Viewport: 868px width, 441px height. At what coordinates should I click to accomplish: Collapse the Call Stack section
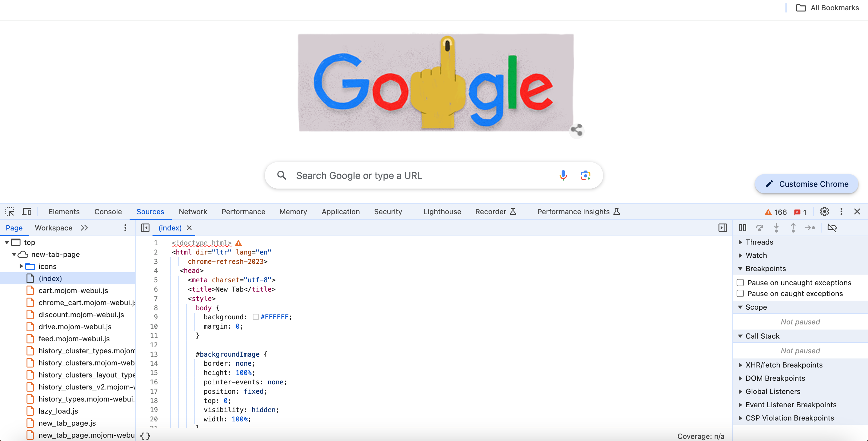pyautogui.click(x=740, y=336)
